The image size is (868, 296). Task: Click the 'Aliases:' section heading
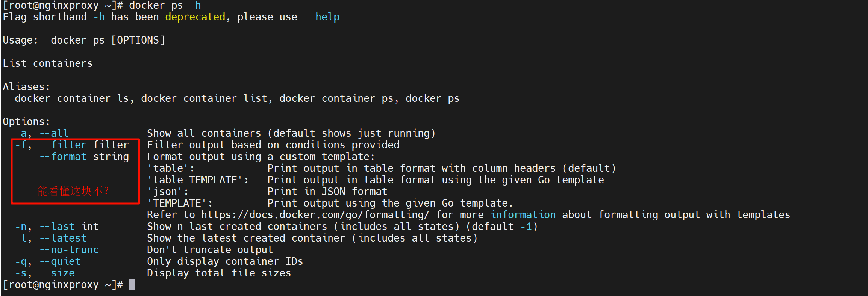click(x=26, y=87)
